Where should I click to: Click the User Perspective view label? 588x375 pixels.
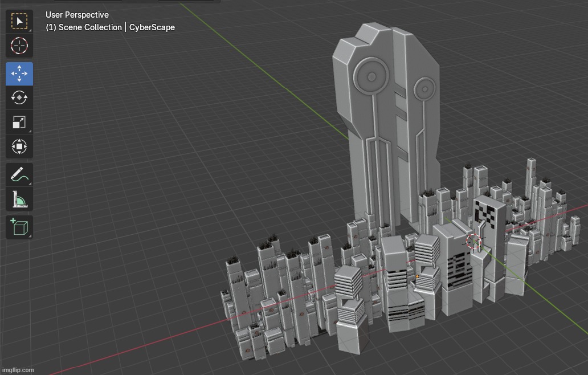coord(77,15)
